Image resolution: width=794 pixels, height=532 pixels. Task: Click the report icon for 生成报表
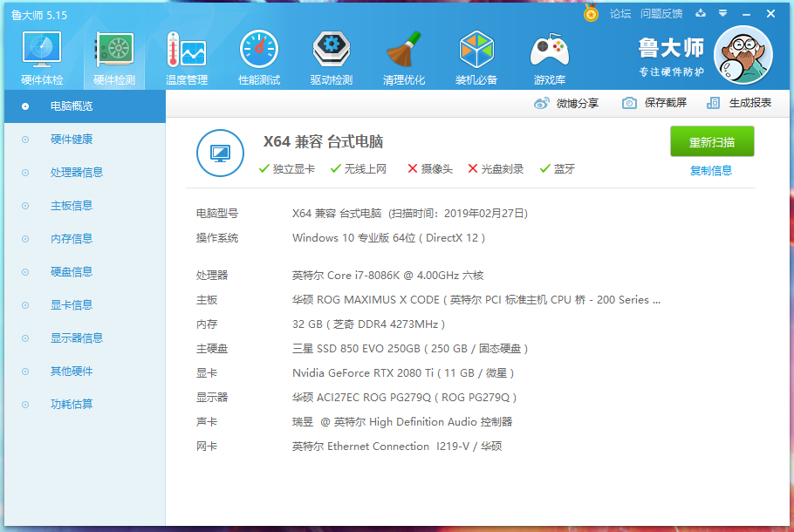point(713,103)
